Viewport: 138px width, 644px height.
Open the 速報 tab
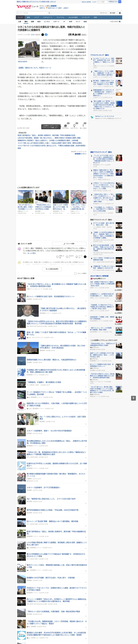click(28, 17)
